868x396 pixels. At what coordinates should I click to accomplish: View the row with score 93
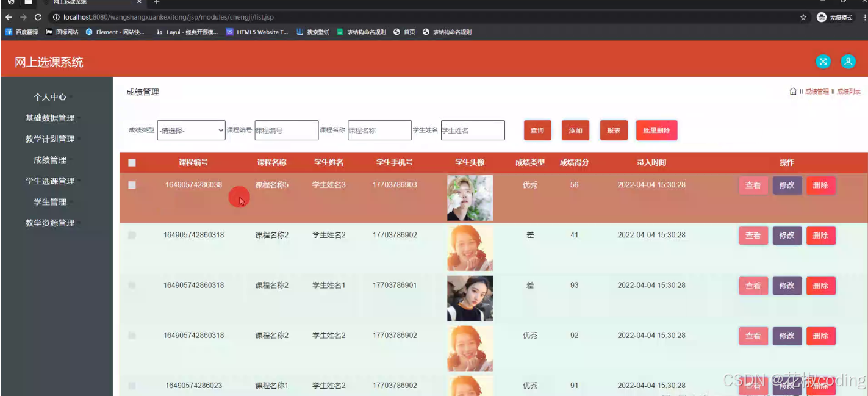coord(753,286)
